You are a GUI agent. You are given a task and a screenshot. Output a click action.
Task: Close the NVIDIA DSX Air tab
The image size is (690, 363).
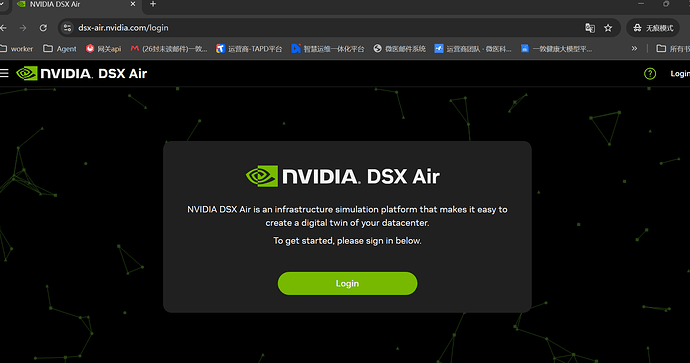tap(133, 4)
